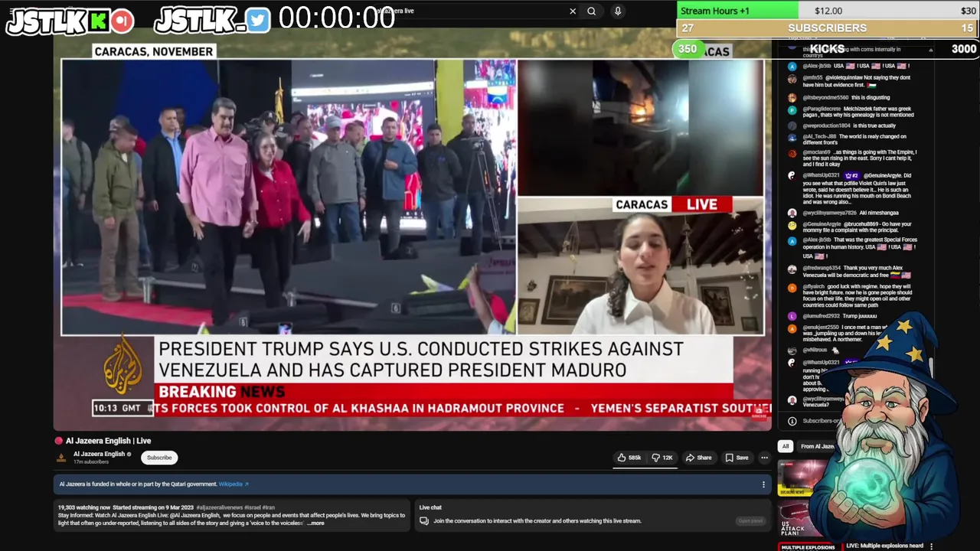Click @Paraglidecrete's chat avatar
Viewport: 980px width, 551px height.
pos(792,110)
